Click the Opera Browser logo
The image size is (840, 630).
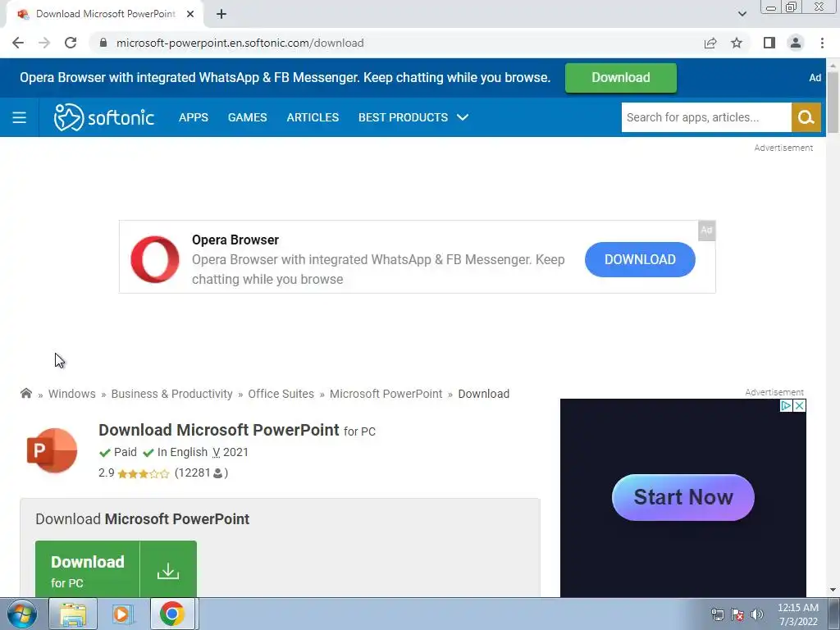click(155, 259)
